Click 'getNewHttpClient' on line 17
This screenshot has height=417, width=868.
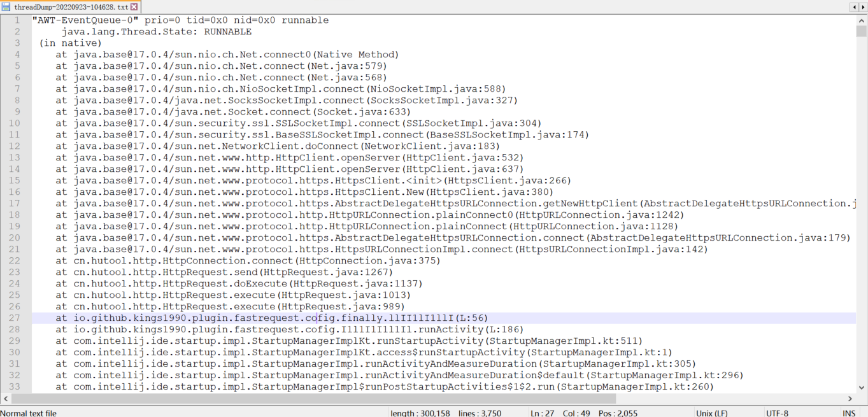(590, 204)
